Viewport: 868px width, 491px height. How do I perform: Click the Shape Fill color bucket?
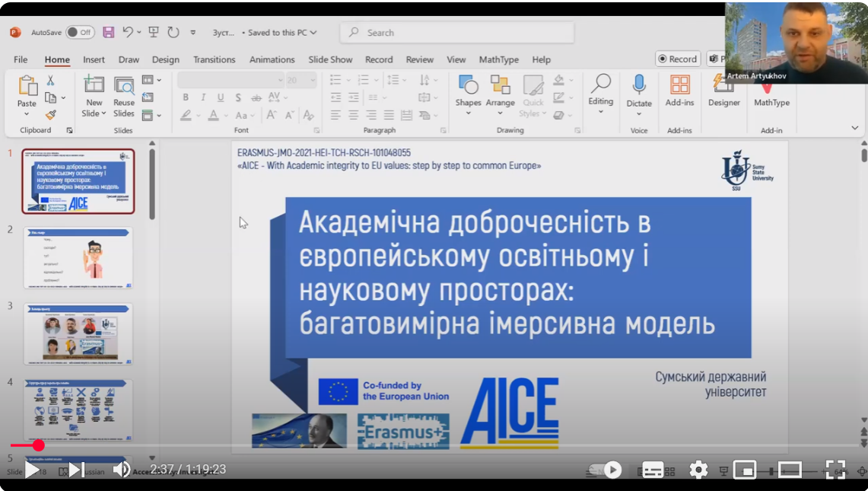558,81
